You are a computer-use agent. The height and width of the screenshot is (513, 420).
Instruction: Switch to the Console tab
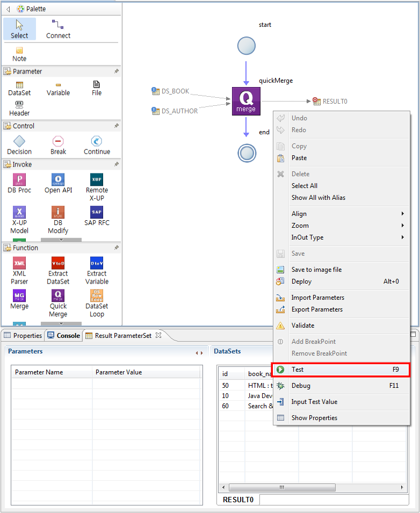(64, 336)
